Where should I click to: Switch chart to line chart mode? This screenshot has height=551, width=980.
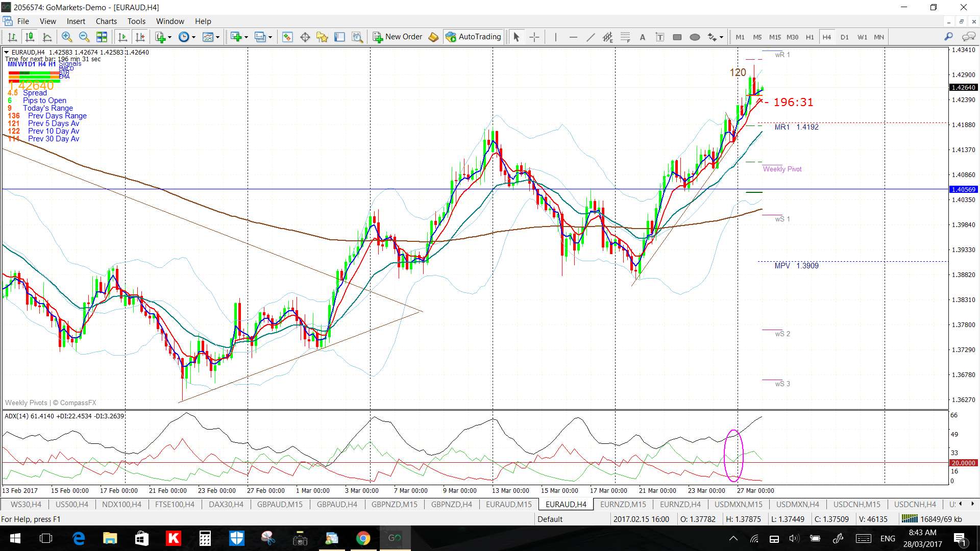[47, 37]
